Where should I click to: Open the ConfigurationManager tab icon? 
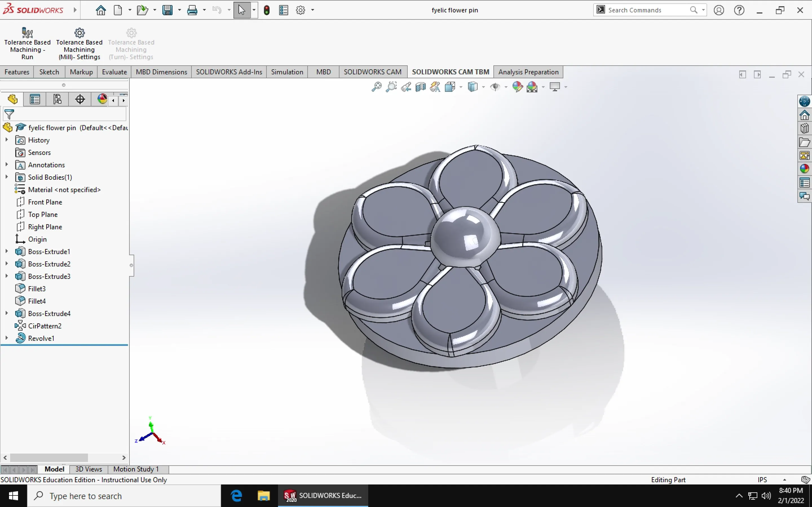tap(58, 99)
